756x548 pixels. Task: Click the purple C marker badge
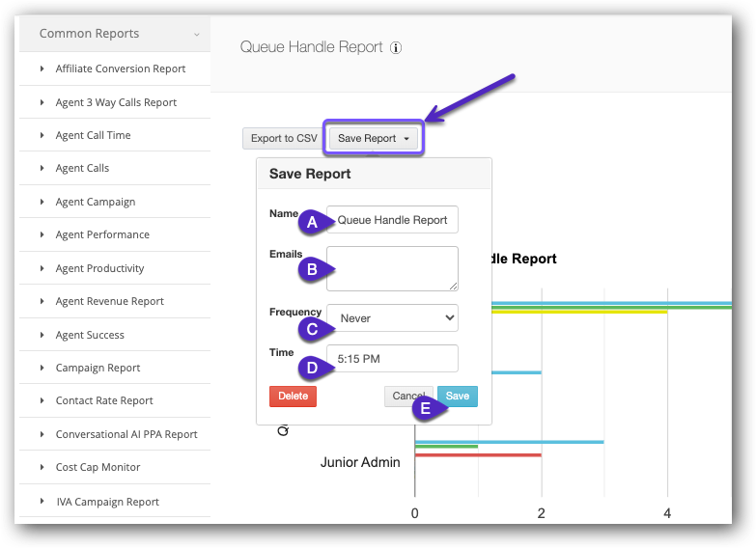point(312,329)
